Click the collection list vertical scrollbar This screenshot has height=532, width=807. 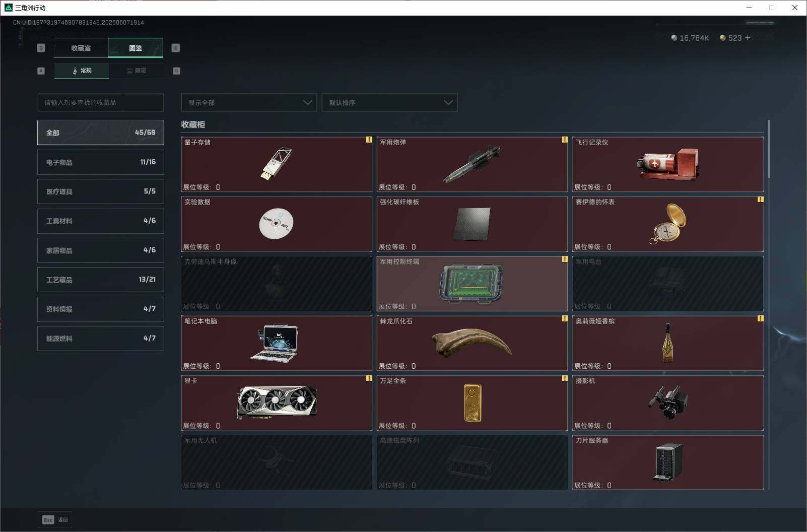click(x=768, y=149)
